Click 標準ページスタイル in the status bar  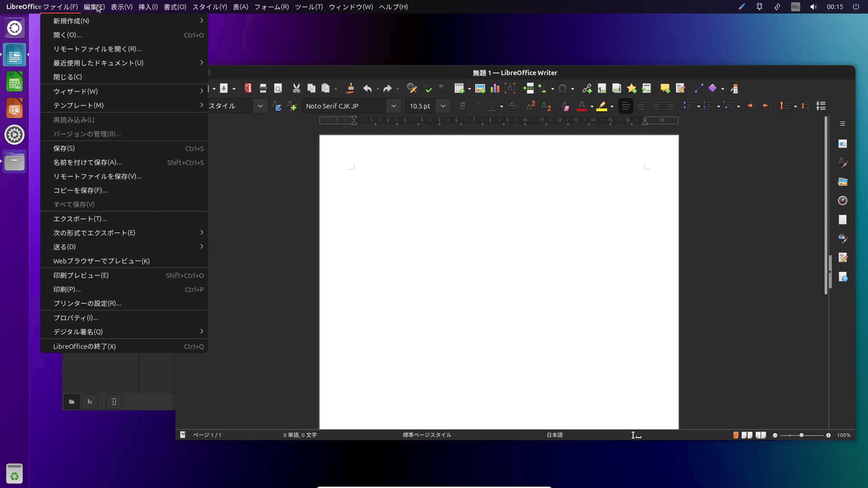(x=427, y=435)
